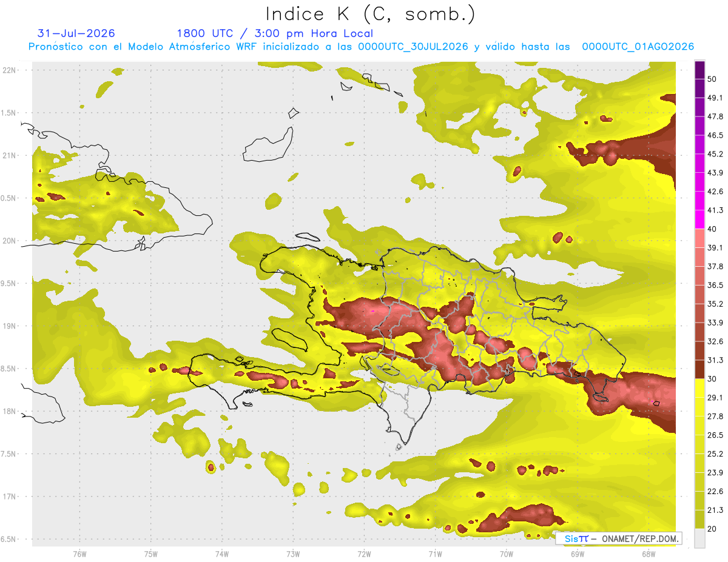The width and height of the screenshot is (728, 562).
Task: Click the colorbar value '50'
Action: click(x=712, y=79)
